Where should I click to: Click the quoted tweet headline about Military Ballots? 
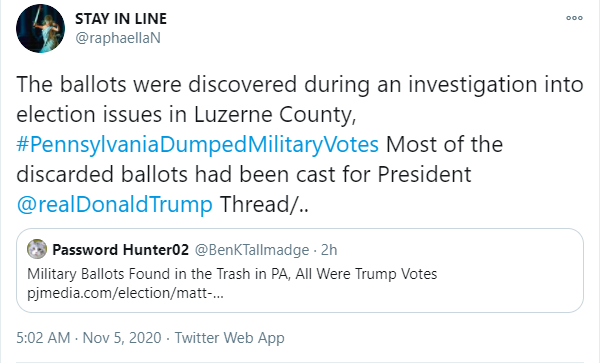pos(232,274)
